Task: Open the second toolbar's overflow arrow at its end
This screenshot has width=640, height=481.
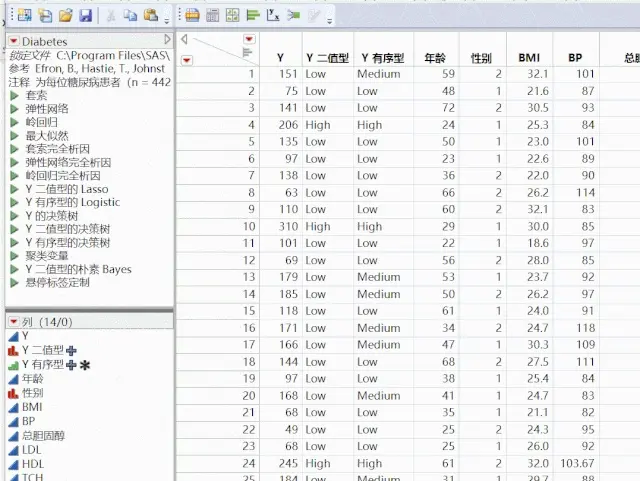Action: (x=329, y=20)
